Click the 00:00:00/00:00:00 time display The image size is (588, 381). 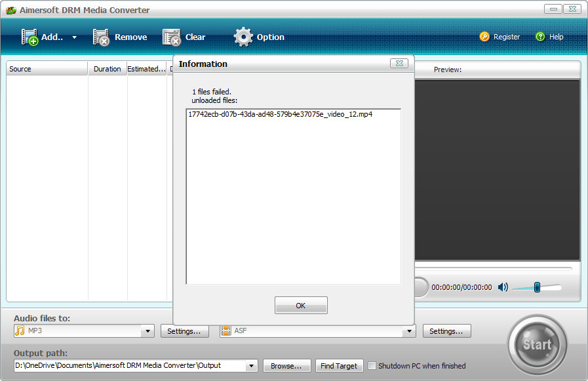461,287
